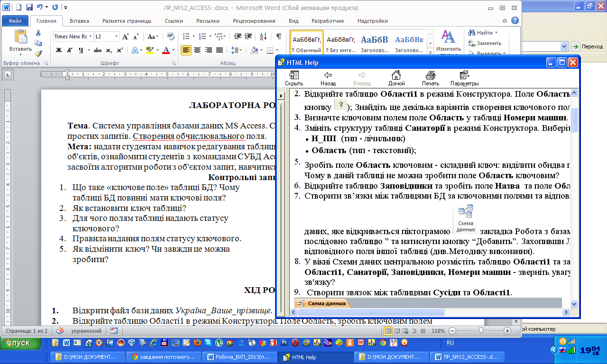Open the numbering list dropdown arrow
This screenshot has height=364, width=607.
tap(211, 36)
